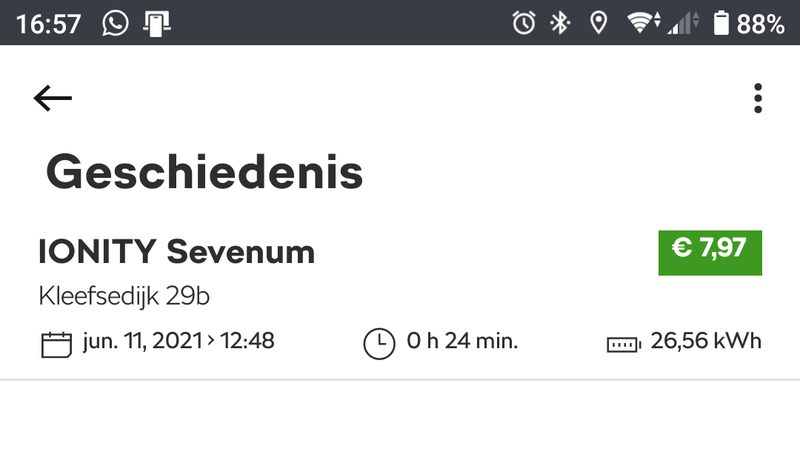The width and height of the screenshot is (800, 469).
Task: Tap the Bluetooth status icon
Action: (x=560, y=23)
